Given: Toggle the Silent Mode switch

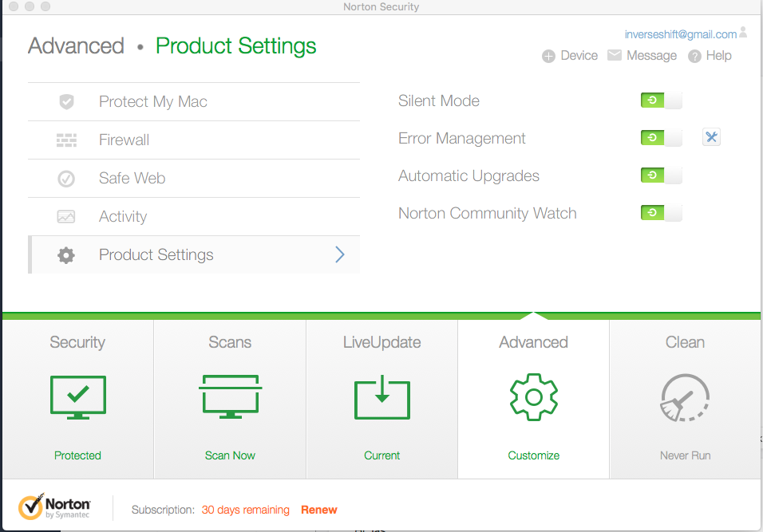Looking at the screenshot, I should 661,100.
